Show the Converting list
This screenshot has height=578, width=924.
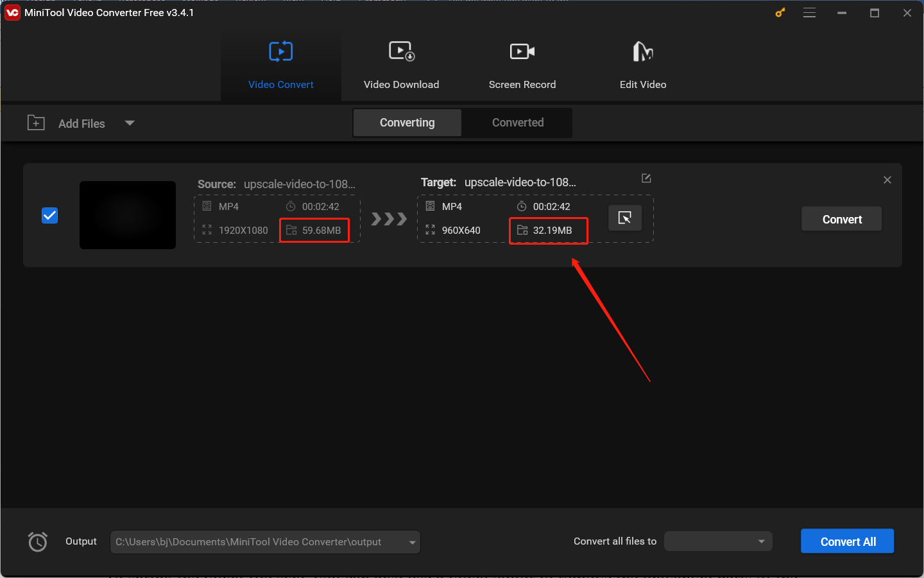pyautogui.click(x=407, y=123)
